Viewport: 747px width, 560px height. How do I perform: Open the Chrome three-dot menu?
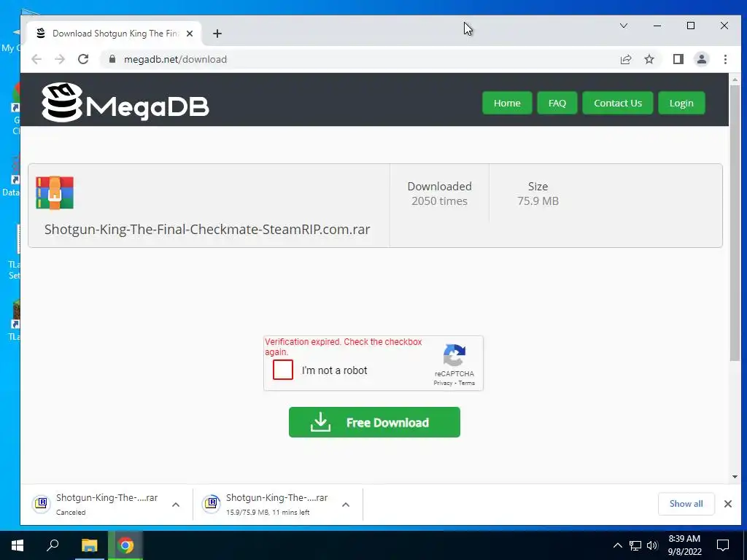(725, 59)
